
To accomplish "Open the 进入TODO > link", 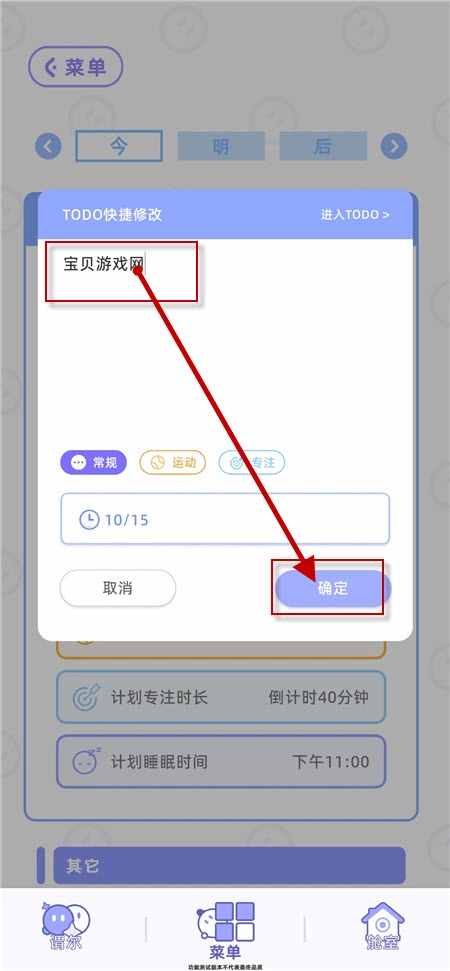I will click(x=355, y=215).
